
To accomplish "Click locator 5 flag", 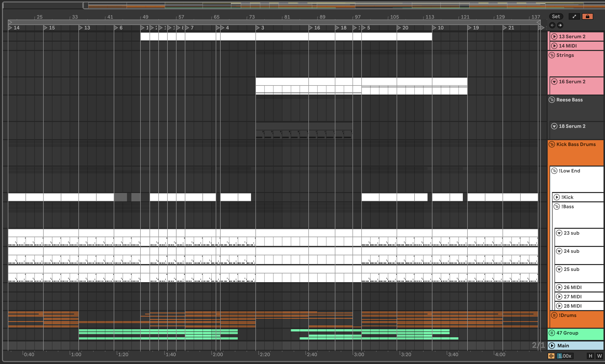I will [364, 28].
